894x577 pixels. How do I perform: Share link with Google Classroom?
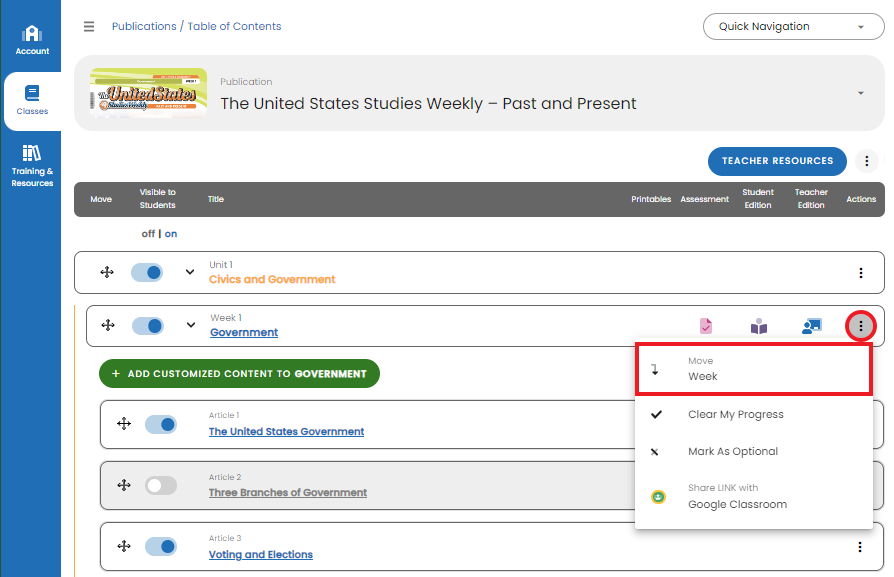(754, 497)
